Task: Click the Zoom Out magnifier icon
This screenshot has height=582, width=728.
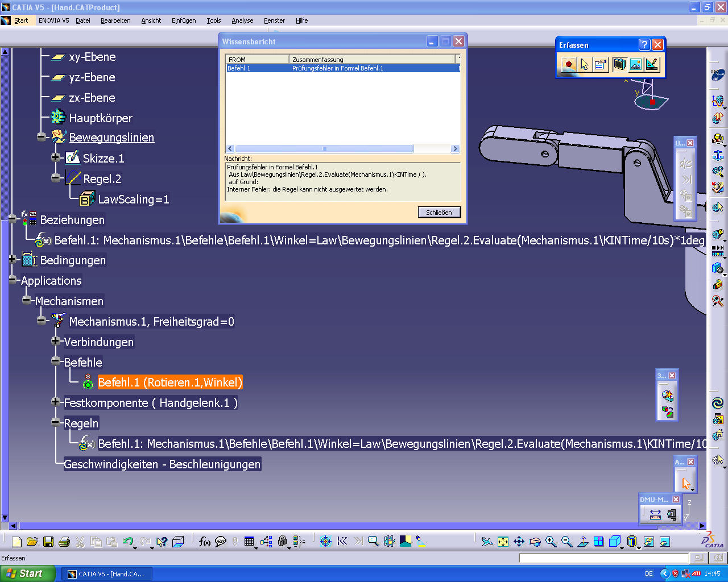Action: [566, 542]
